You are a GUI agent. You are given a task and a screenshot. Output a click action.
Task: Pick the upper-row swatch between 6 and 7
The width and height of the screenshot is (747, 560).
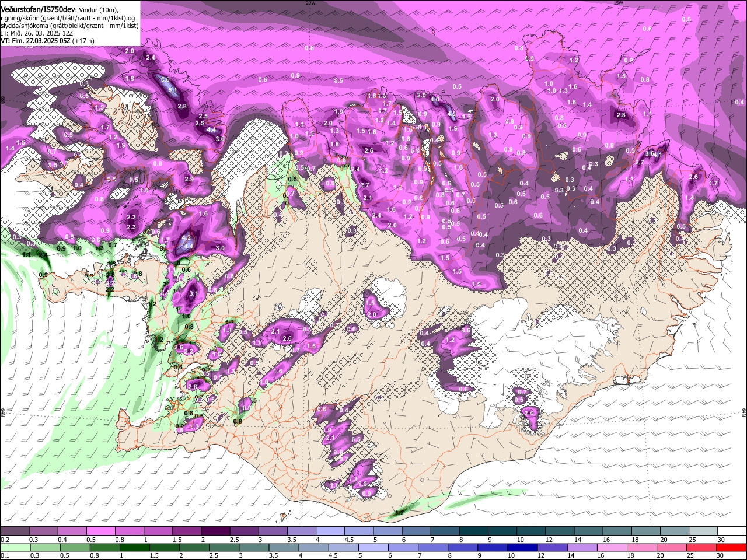(x=416, y=531)
